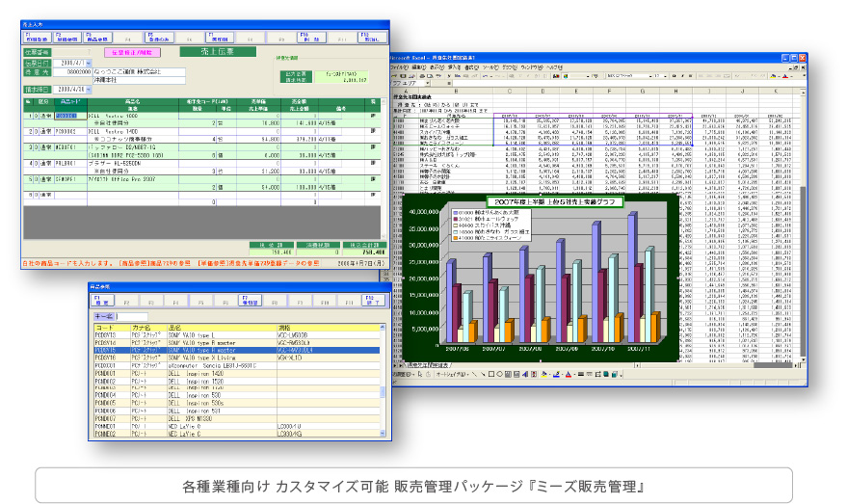Open the Excel ファイル menu
The width and height of the screenshot is (847, 504).
(x=398, y=66)
